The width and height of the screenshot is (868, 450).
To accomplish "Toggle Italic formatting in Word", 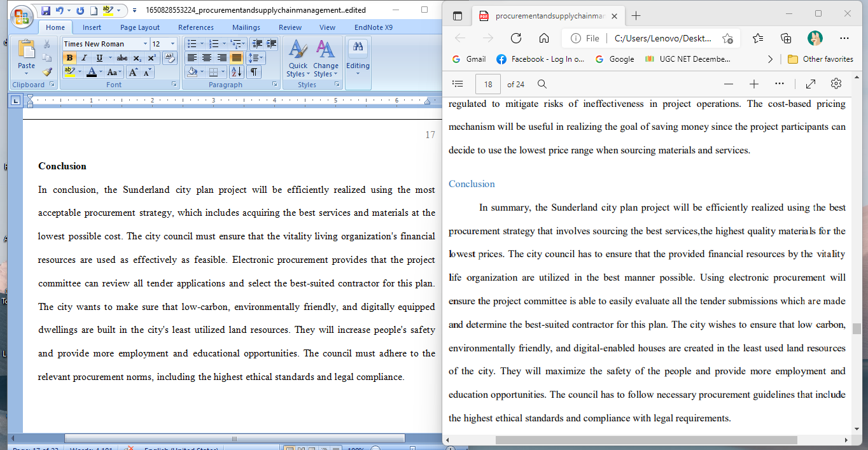I will (84, 58).
